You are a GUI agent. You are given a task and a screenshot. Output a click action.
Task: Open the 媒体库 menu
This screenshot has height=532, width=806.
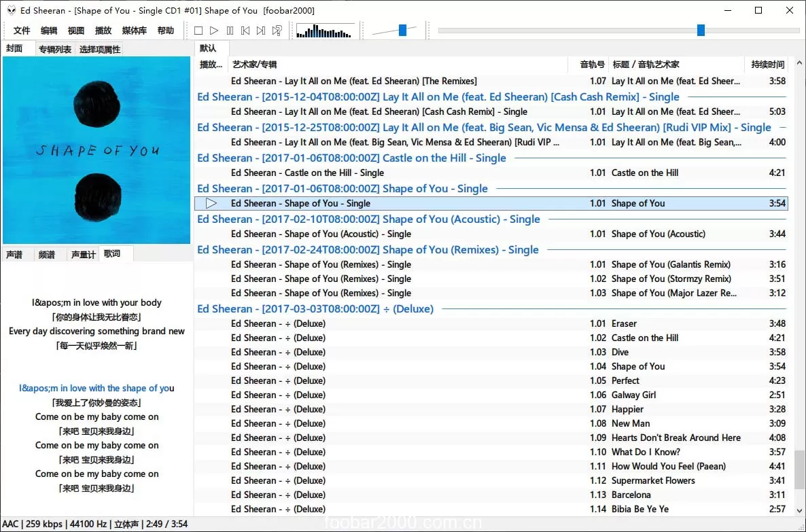pos(134,30)
